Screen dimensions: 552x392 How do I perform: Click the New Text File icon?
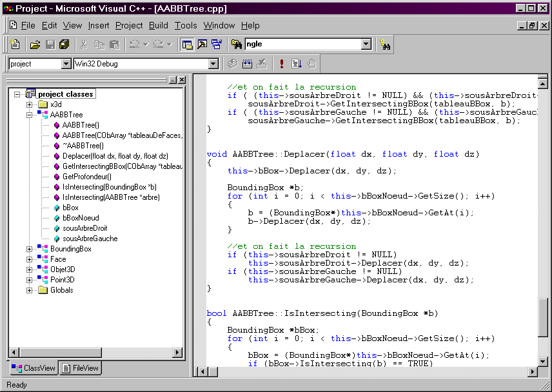(x=15, y=44)
